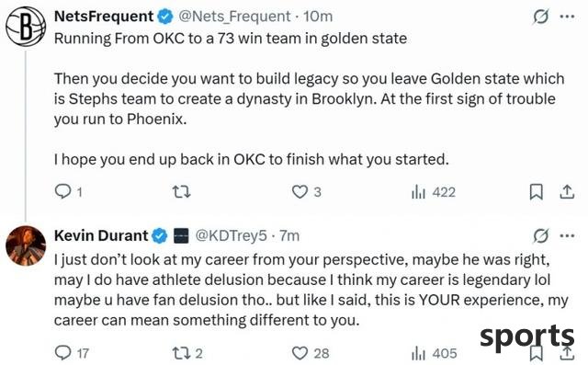
Task: Reply to the NetsFrequent tweet
Action: pos(68,192)
